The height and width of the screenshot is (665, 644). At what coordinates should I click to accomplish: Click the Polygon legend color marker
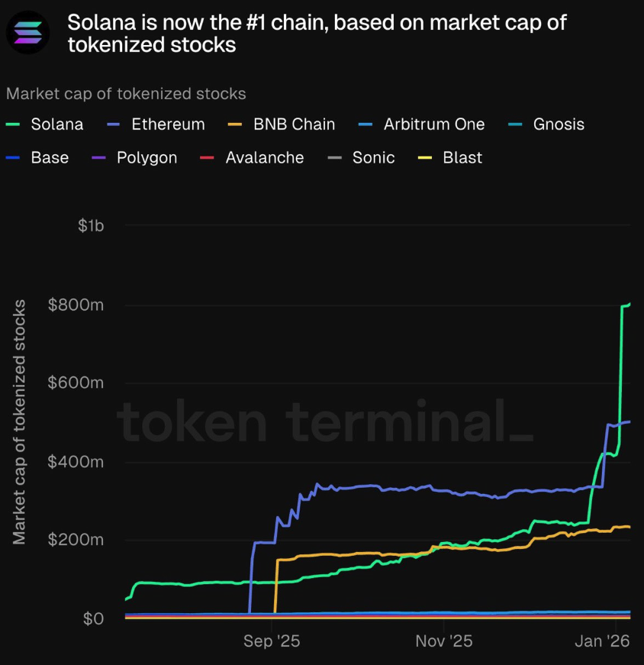(99, 158)
